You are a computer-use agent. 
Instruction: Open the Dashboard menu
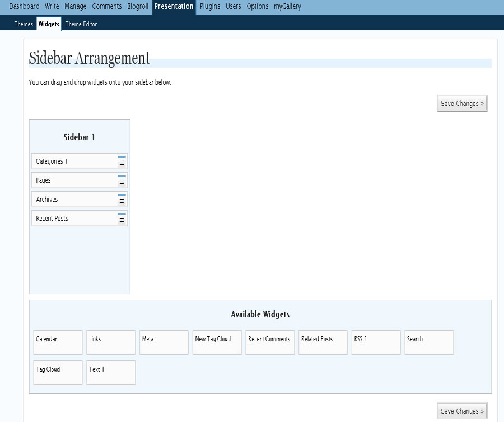(x=24, y=6)
